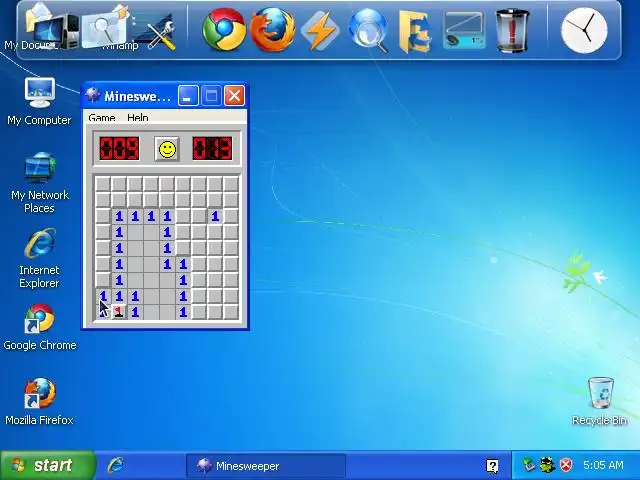
Task: Uncover the top-left corner cell of the minefield
Action: click(103, 184)
